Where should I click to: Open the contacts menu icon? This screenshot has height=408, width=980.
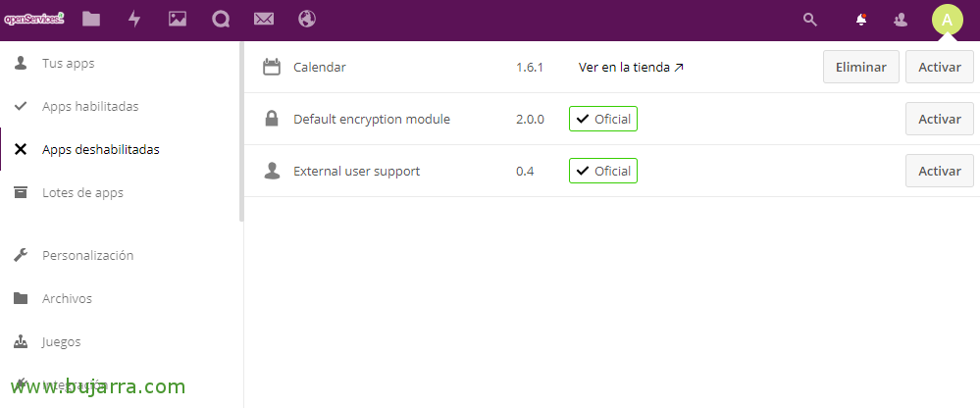click(901, 19)
